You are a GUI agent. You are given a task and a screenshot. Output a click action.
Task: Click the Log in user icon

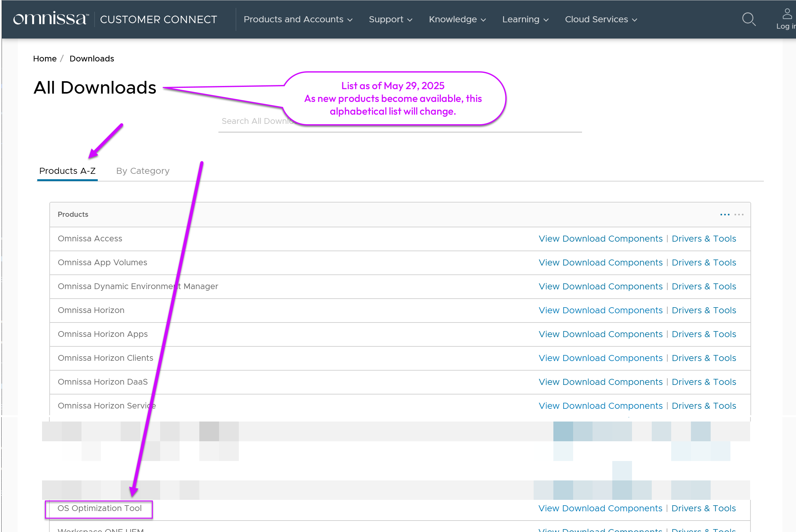pos(787,14)
